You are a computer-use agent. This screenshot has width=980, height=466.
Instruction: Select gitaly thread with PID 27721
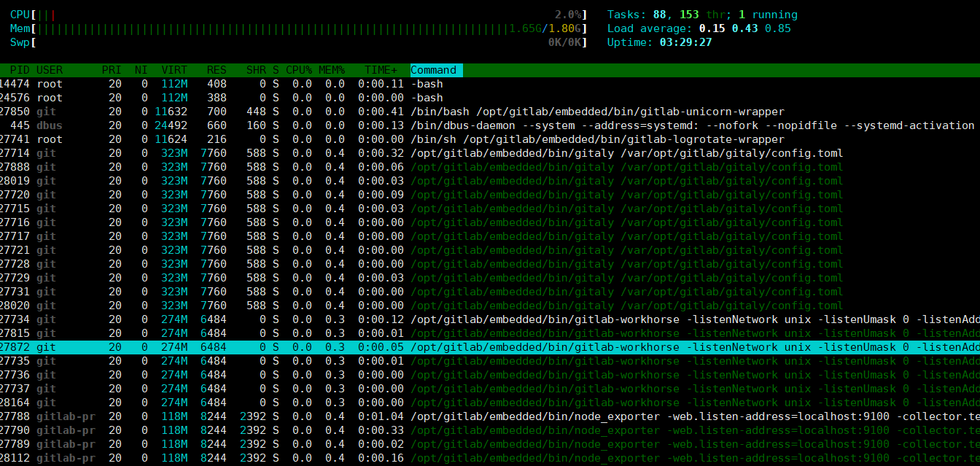(x=490, y=250)
